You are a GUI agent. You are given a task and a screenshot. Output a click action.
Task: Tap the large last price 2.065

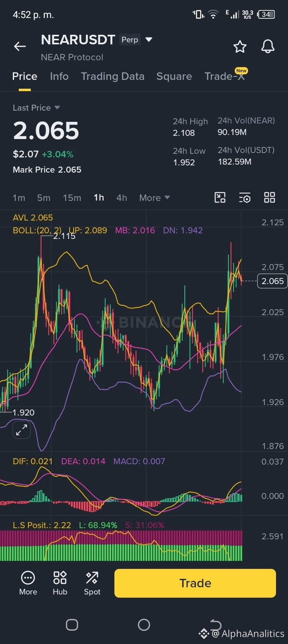coord(46,131)
